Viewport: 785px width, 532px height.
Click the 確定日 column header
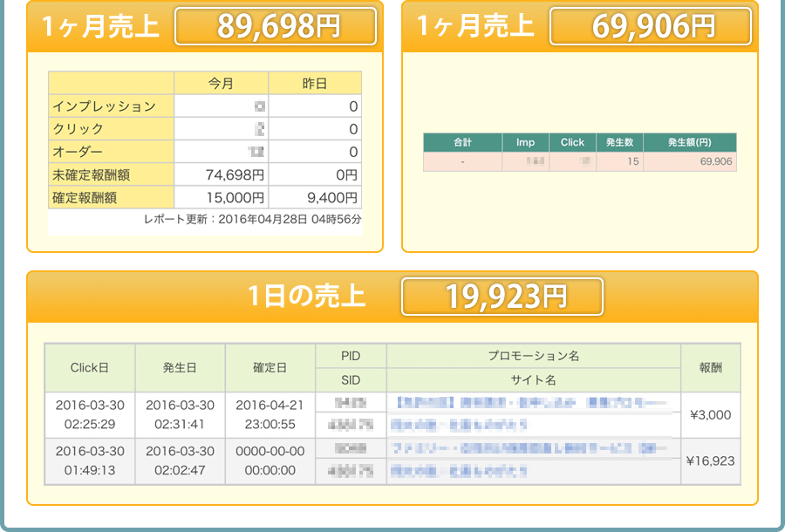coord(270,368)
